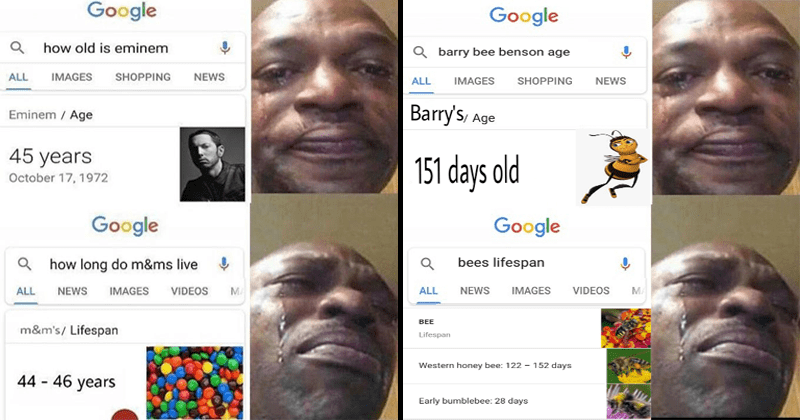800x420 pixels.
Task: Tap search magnifier beside 'how old is eminem'
Action: click(17, 48)
